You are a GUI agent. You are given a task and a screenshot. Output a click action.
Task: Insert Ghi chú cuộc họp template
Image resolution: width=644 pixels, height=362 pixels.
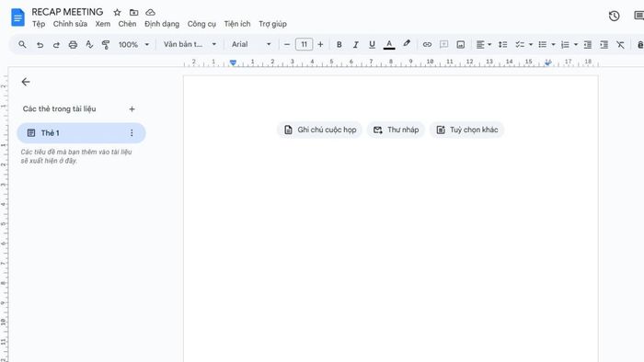coord(320,130)
